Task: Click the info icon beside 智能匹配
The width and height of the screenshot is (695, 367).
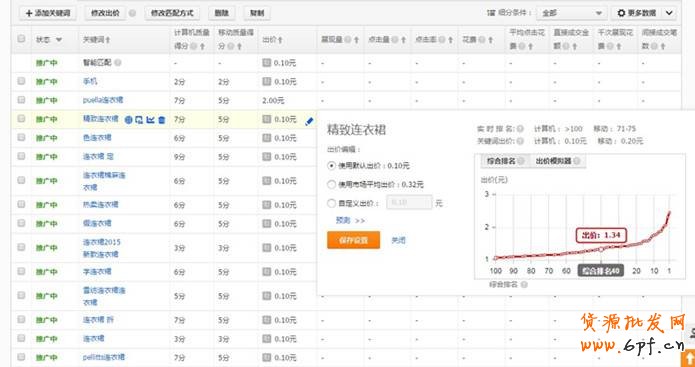Action: (x=117, y=63)
